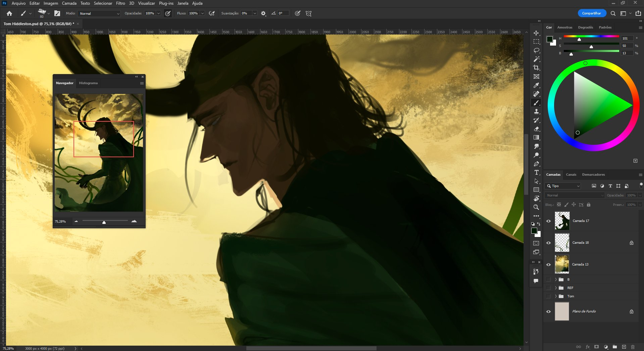Select the Horizontal Type tool
The image size is (644, 351).
point(536,172)
